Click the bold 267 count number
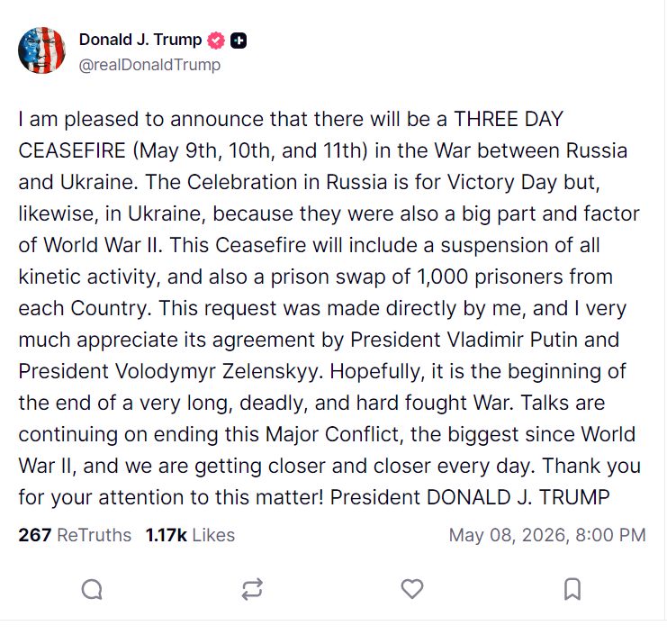The image size is (667, 644). (35, 535)
